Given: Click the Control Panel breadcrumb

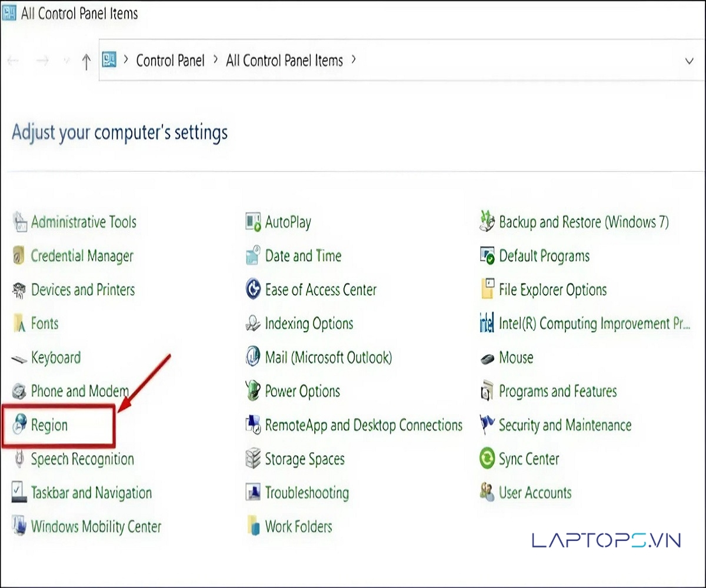Looking at the screenshot, I should [170, 61].
